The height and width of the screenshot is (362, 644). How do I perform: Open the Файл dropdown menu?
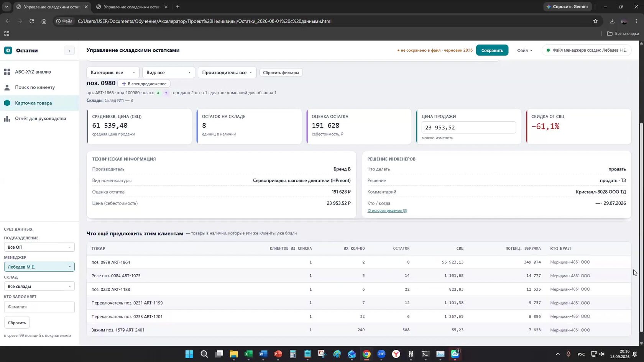524,50
